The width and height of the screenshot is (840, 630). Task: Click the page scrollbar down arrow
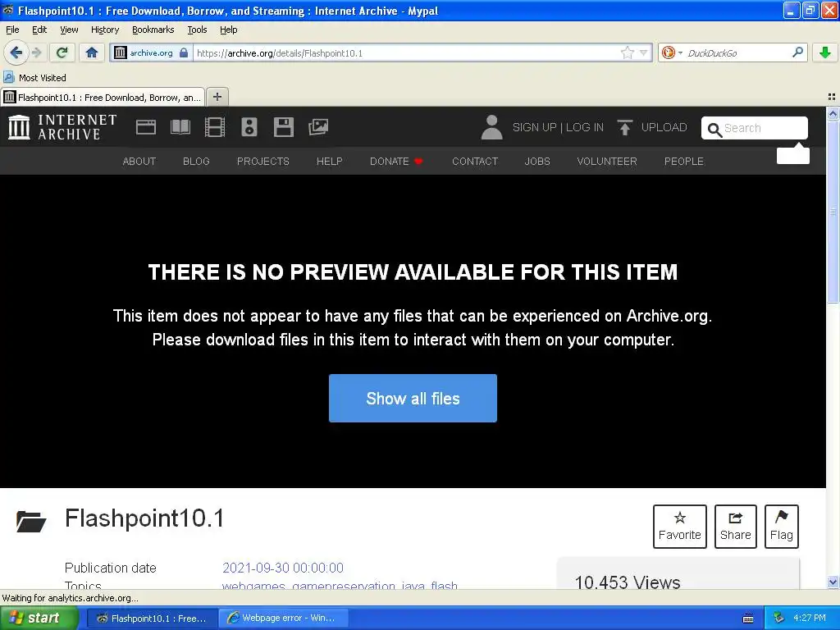833,582
